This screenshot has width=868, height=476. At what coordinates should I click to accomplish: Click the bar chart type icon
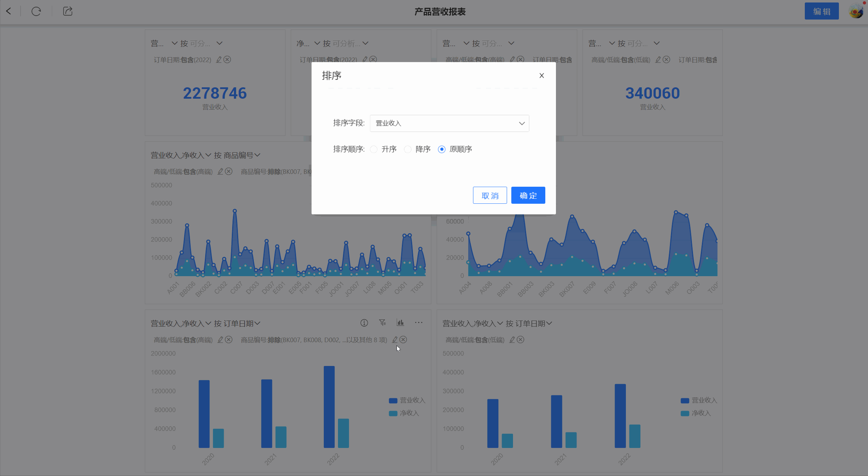[x=400, y=323]
